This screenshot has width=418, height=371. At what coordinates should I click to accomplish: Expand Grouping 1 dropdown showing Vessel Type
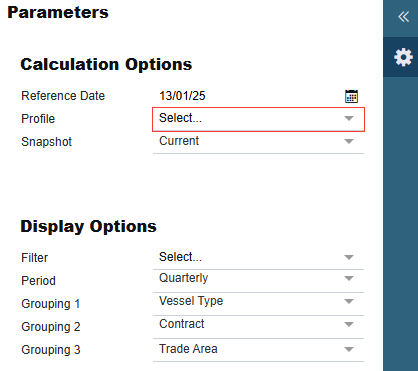point(258,302)
